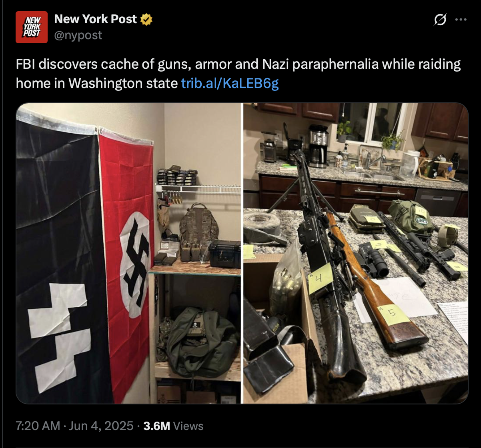Follow the trib.al/KaLEB6g article link
481x448 pixels.
230,83
